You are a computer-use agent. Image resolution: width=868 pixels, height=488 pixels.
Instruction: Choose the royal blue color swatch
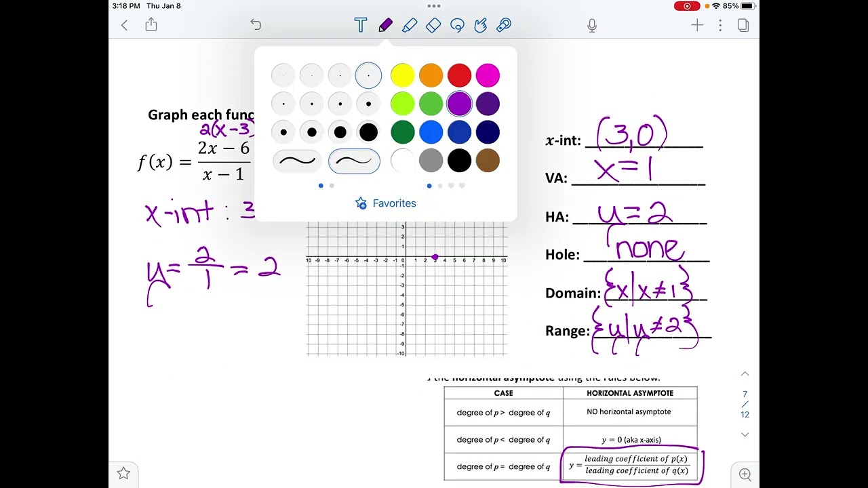point(459,132)
